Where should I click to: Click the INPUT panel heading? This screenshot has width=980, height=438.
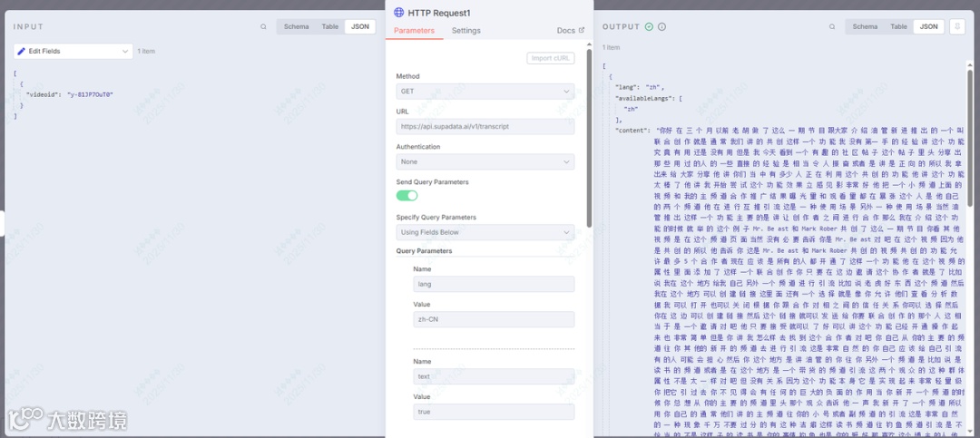29,27
